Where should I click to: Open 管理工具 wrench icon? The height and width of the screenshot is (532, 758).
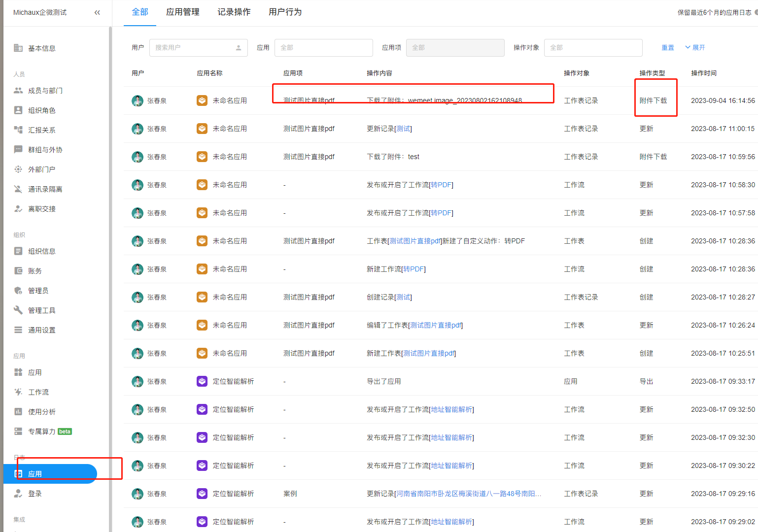tap(18, 310)
